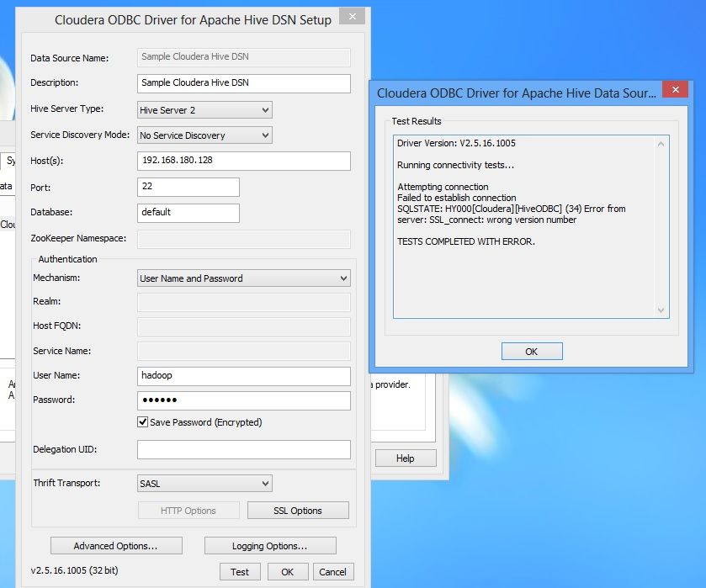This screenshot has width=706, height=588.
Task: Click the Database field containing default
Action: pyautogui.click(x=188, y=213)
